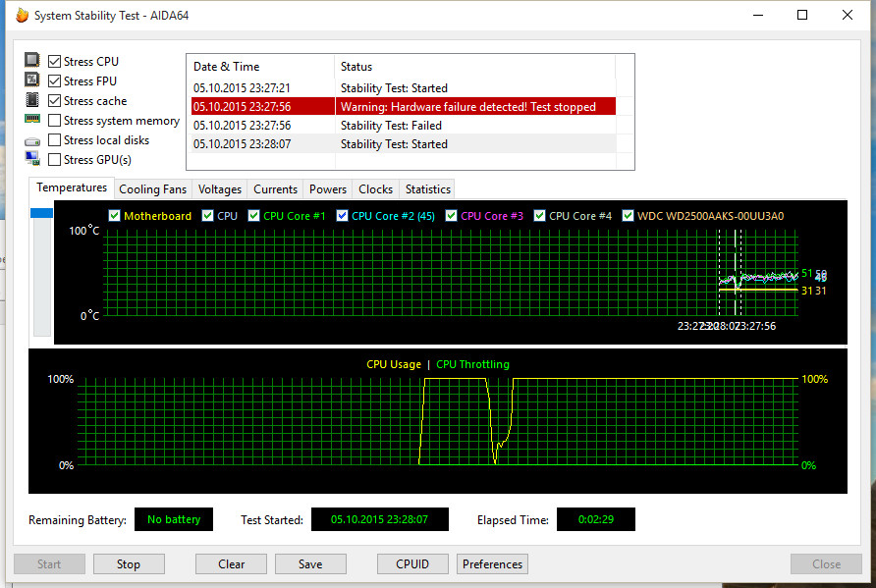Click the CPU chip icon beside Stress CPU

(32, 60)
